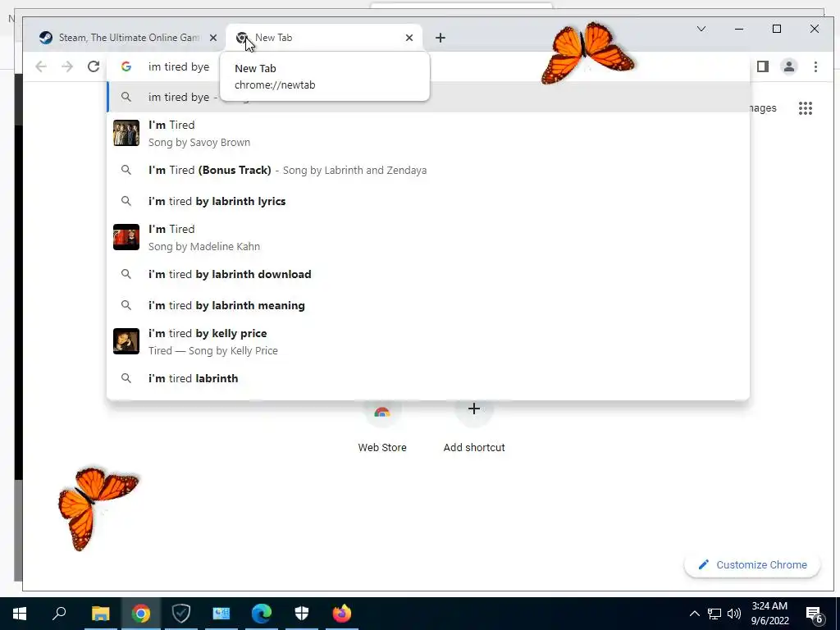Open the Google apps grid

tap(806, 108)
